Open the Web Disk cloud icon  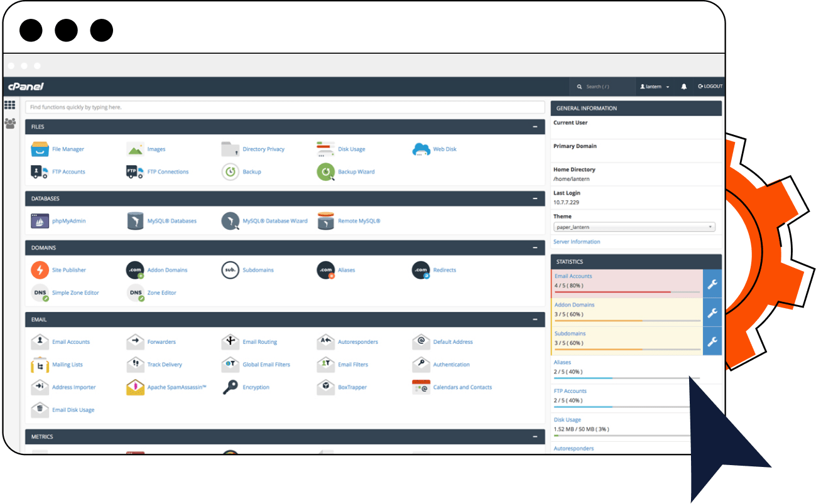[421, 149]
